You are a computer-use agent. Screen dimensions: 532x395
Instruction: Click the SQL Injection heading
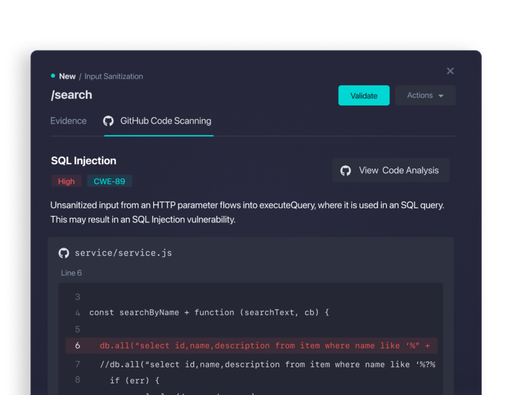84,161
